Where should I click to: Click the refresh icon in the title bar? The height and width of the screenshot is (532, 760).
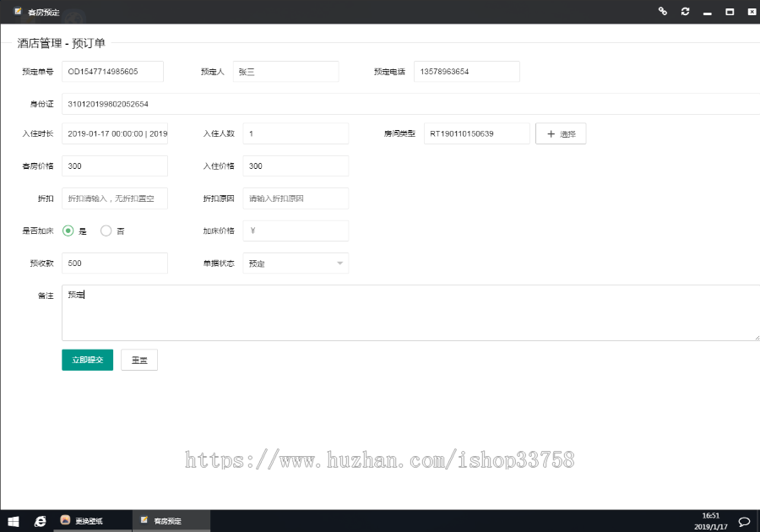[685, 11]
